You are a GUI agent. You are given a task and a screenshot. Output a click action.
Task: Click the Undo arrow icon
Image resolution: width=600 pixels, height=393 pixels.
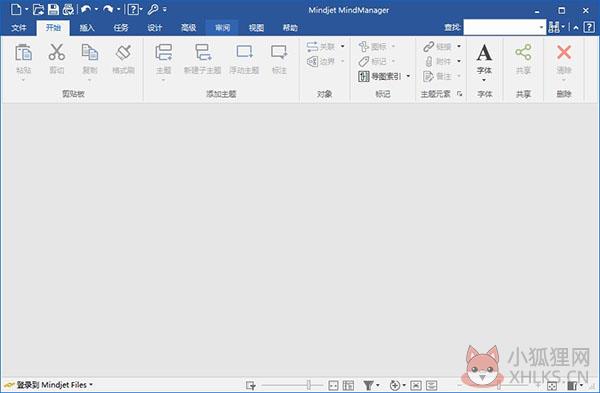pyautogui.click(x=86, y=9)
